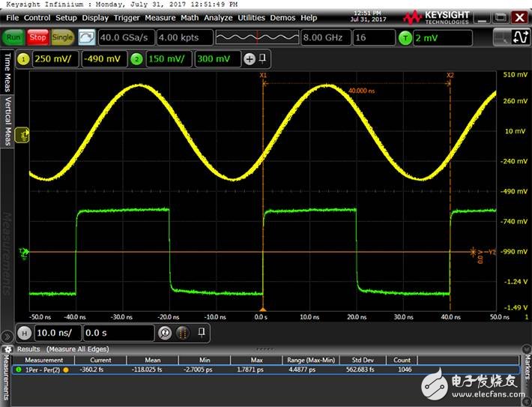This screenshot has height=407, width=532.
Task: Click the yellow channel 1 ground marker
Action: point(22,135)
